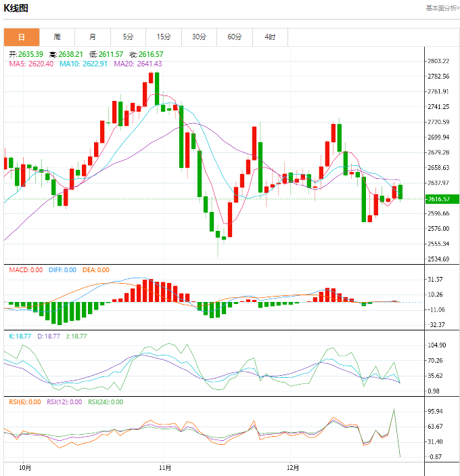Select the 30分 chart tab
Image resolution: width=460 pixels, height=476 pixels.
(x=199, y=37)
